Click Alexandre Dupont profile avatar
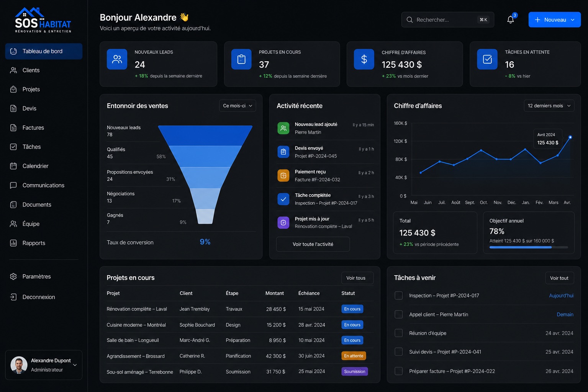The height and width of the screenshot is (392, 588). [19, 365]
